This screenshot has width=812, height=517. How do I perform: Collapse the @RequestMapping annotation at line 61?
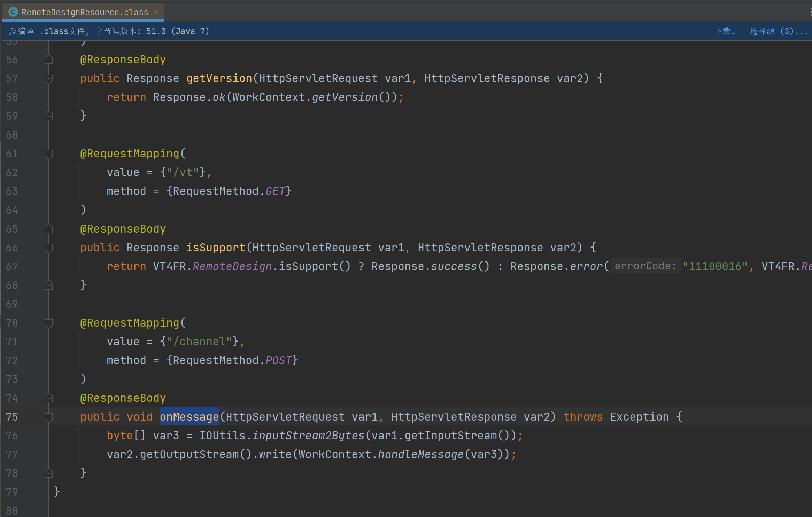point(49,154)
